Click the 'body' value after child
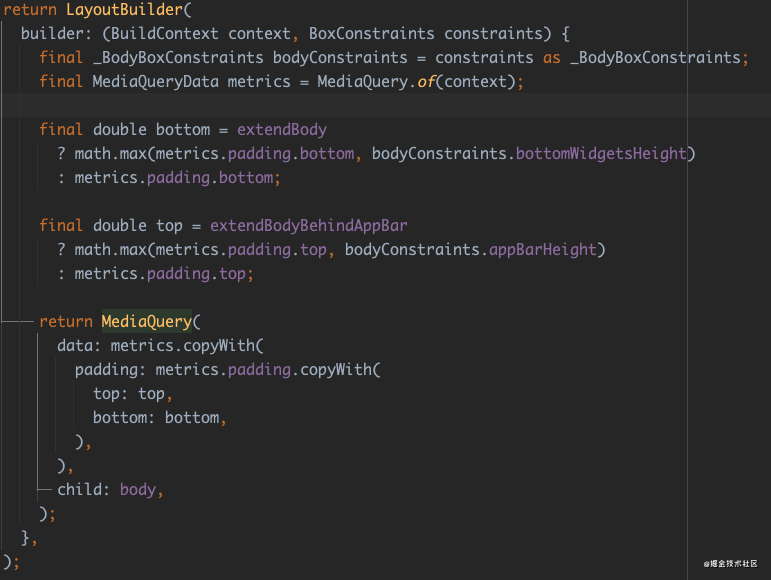771x580 pixels. pyautogui.click(x=137, y=490)
